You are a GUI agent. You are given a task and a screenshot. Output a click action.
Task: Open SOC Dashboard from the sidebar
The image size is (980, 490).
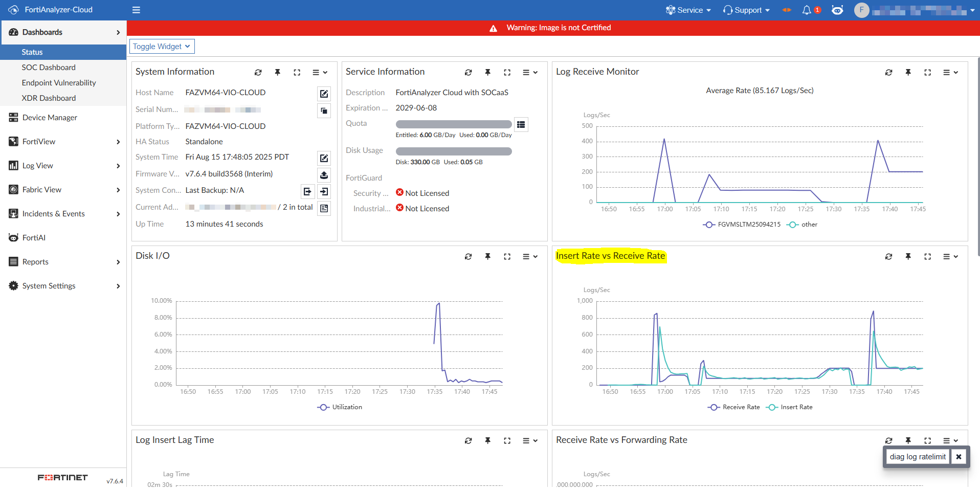pos(49,68)
